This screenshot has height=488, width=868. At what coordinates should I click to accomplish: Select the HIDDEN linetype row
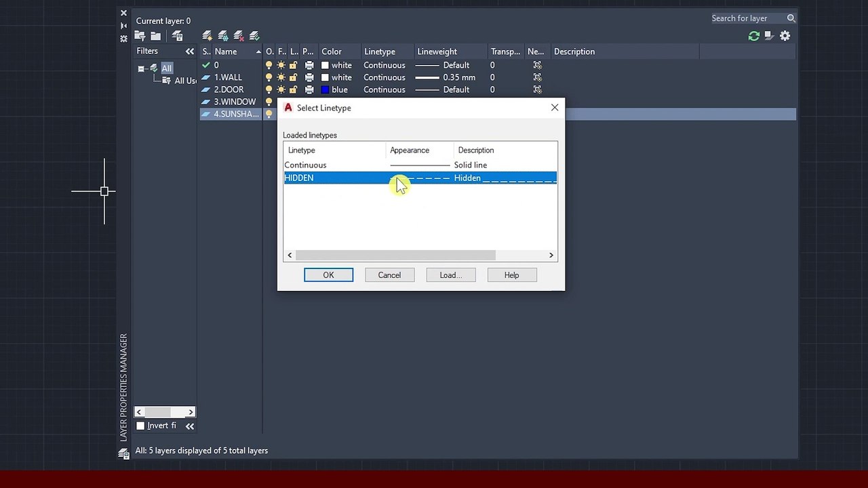(420, 178)
